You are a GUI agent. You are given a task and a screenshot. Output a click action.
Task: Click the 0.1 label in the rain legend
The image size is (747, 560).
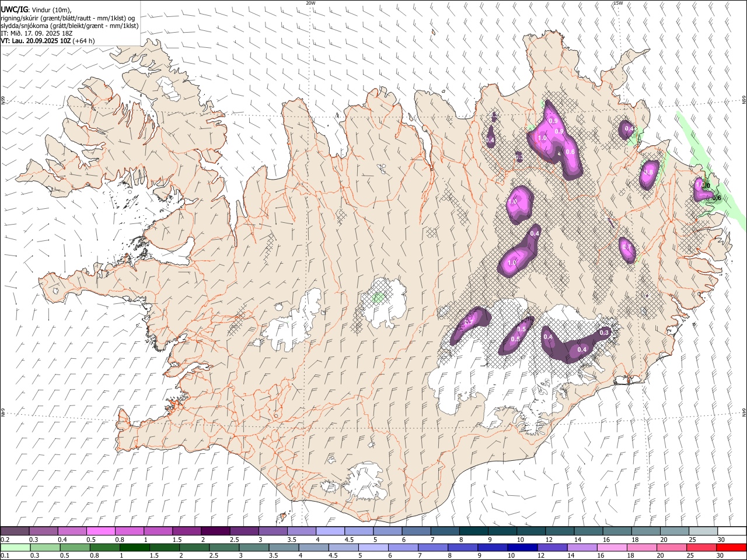click(5, 556)
